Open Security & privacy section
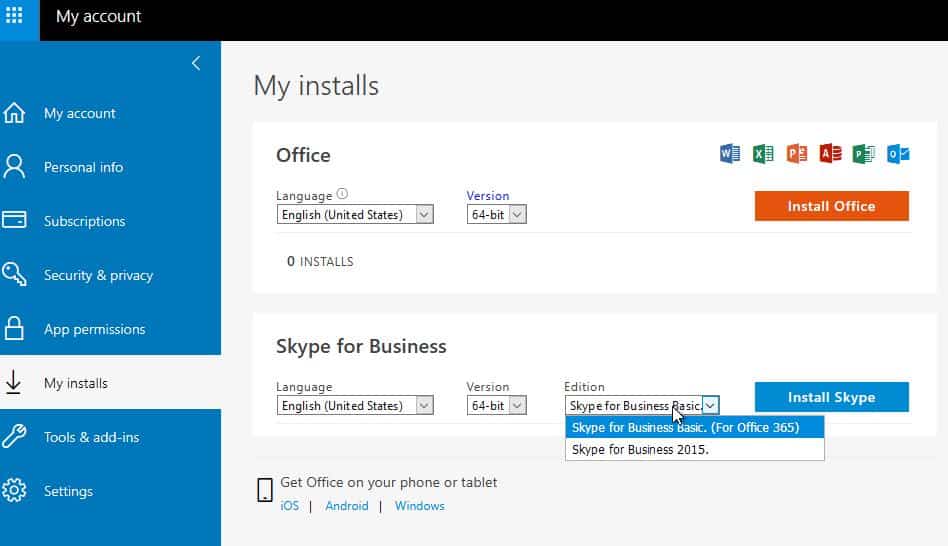The image size is (948, 546). 99,275
